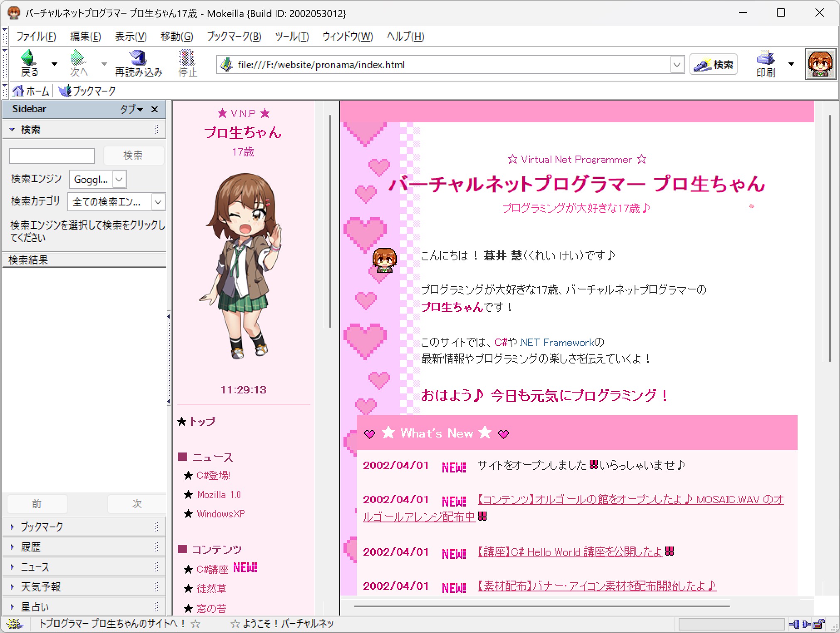Open the ブックマーク(B) menu
The height and width of the screenshot is (633, 840).
234,37
